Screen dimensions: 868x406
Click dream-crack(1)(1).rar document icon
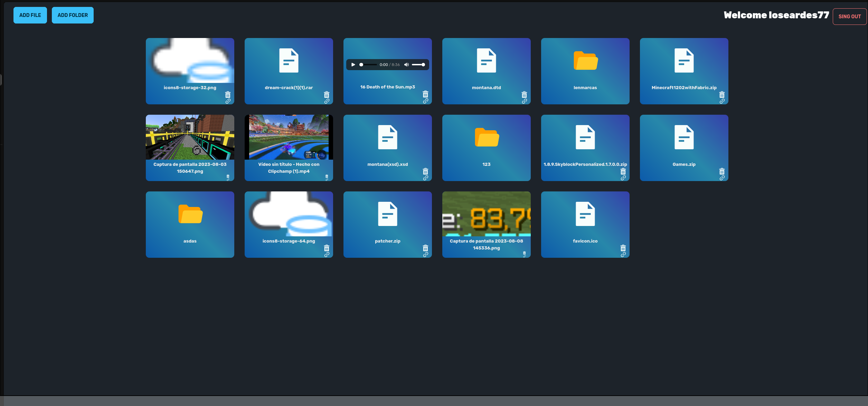tap(289, 60)
